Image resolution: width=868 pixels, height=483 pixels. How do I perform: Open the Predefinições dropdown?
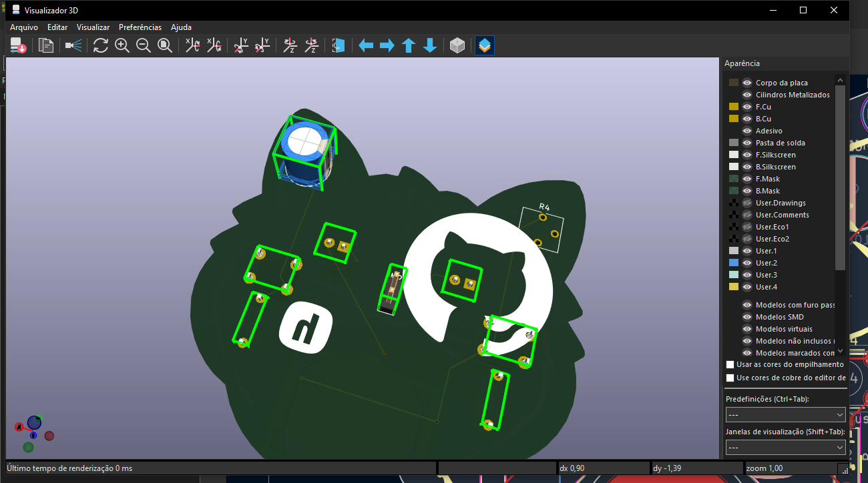[x=785, y=414]
